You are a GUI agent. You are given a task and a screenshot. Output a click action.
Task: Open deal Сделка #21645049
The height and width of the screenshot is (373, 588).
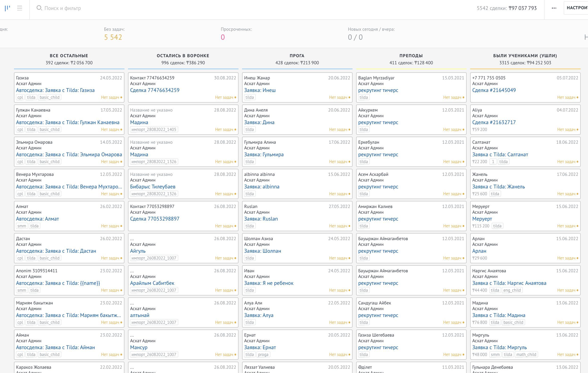[x=494, y=90]
